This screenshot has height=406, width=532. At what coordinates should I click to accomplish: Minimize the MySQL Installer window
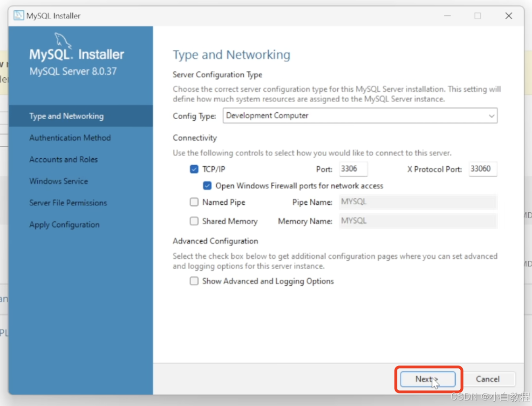click(448, 16)
